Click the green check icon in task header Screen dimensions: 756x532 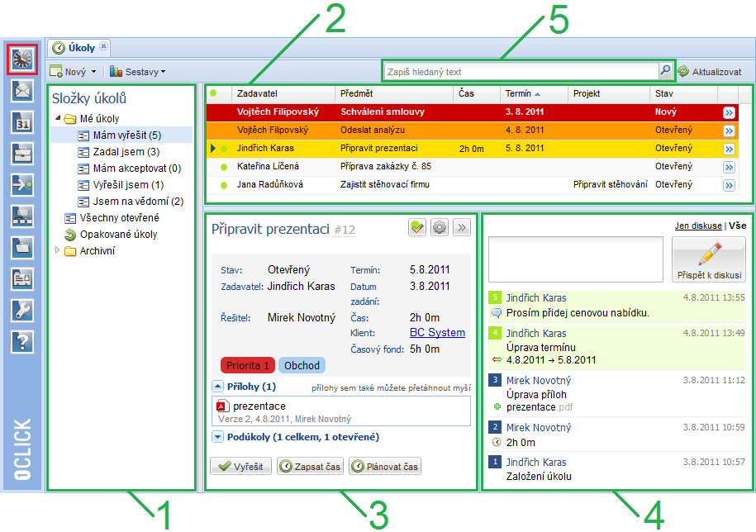(x=417, y=228)
